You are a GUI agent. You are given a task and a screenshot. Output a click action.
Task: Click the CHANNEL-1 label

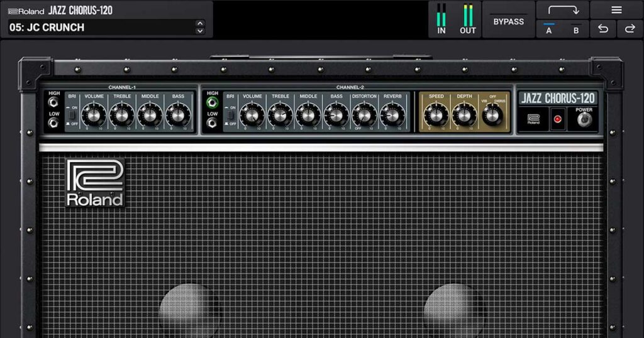tap(122, 87)
